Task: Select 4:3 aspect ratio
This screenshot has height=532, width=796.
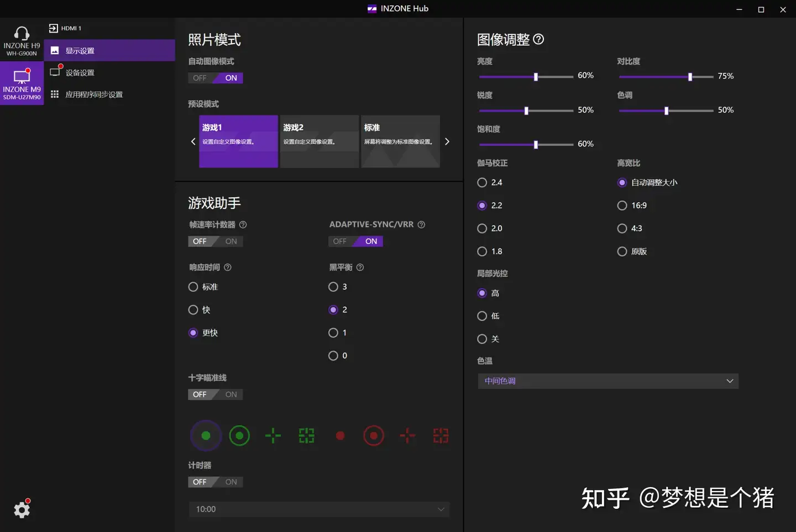Action: [630, 228]
